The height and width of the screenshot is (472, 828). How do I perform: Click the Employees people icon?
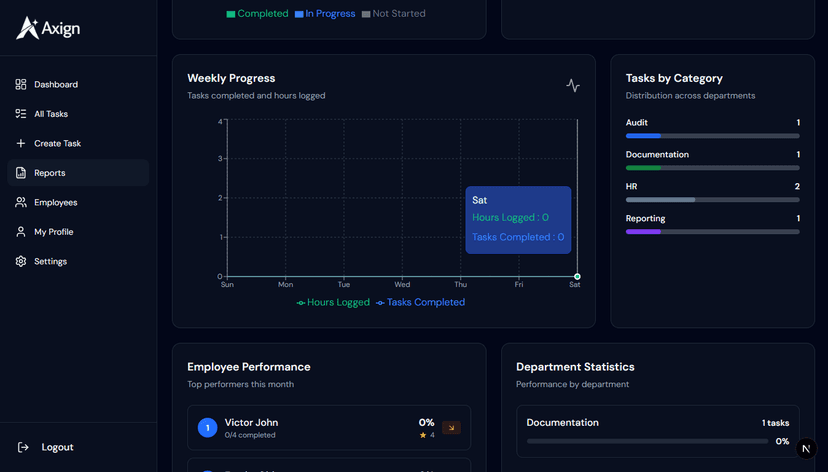(x=21, y=203)
